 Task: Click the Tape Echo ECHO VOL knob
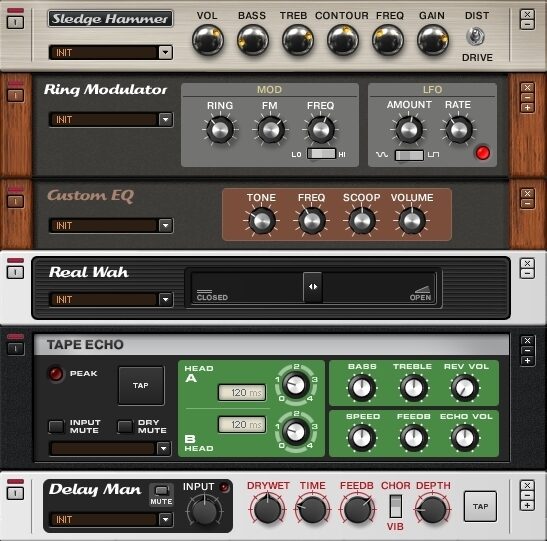click(465, 438)
